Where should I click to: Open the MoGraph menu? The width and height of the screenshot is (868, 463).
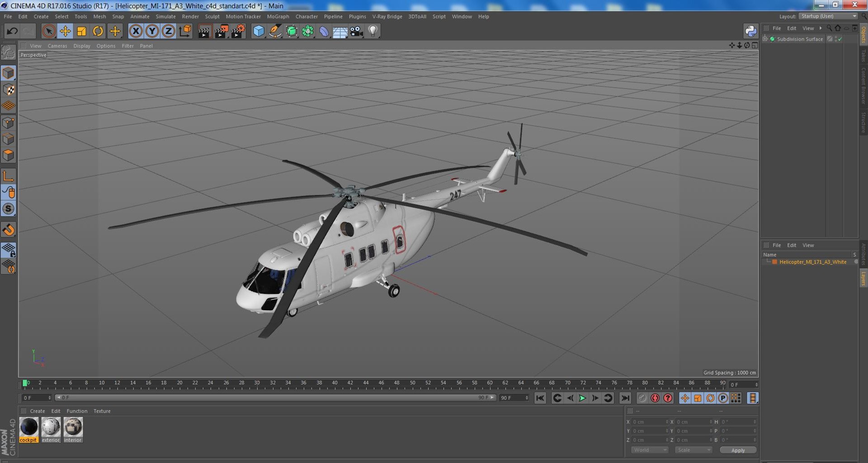tap(278, 17)
